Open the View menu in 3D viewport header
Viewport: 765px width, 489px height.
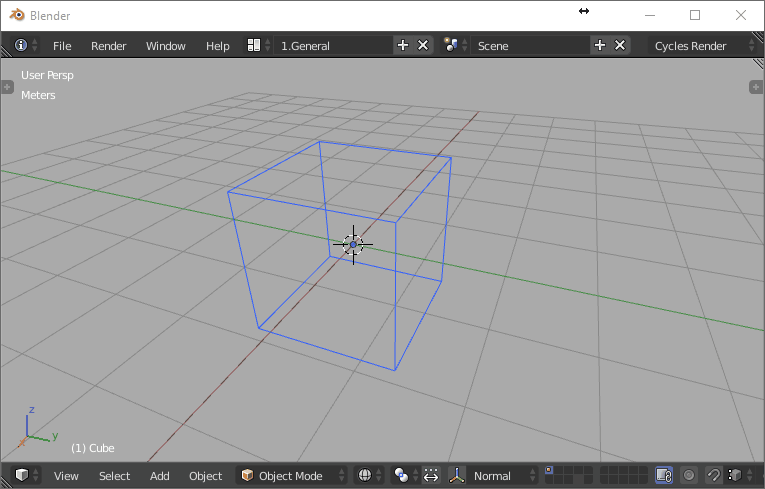click(x=66, y=476)
